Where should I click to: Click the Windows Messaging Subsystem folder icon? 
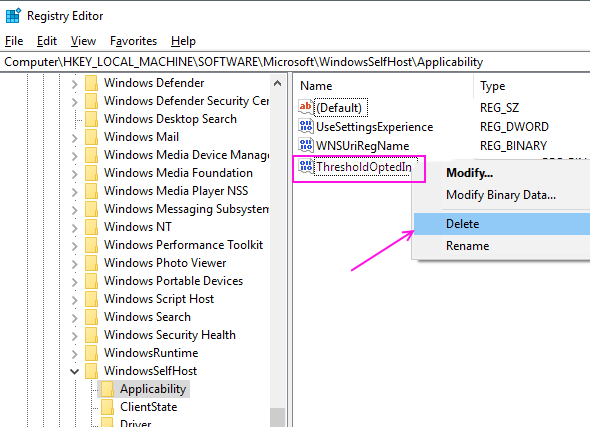pos(91,209)
